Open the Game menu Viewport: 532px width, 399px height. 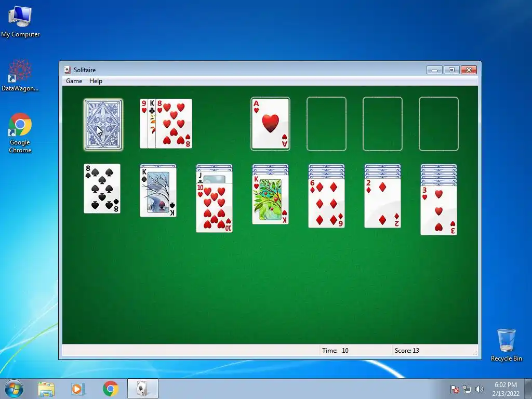74,81
